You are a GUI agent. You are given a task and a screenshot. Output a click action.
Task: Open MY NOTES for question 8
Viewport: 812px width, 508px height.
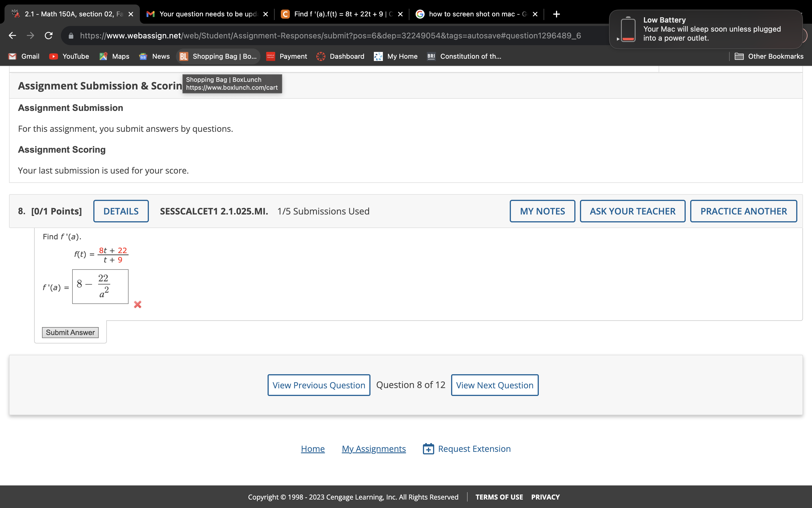(x=542, y=211)
